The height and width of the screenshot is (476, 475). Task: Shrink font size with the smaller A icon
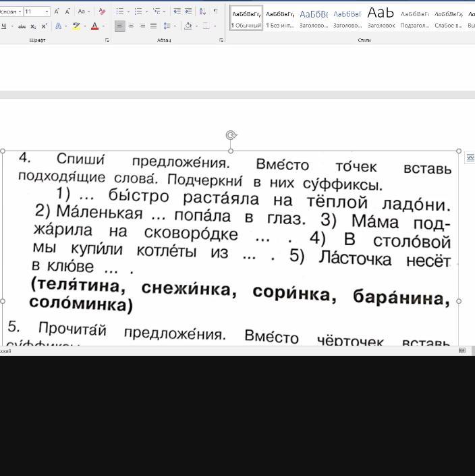67,11
